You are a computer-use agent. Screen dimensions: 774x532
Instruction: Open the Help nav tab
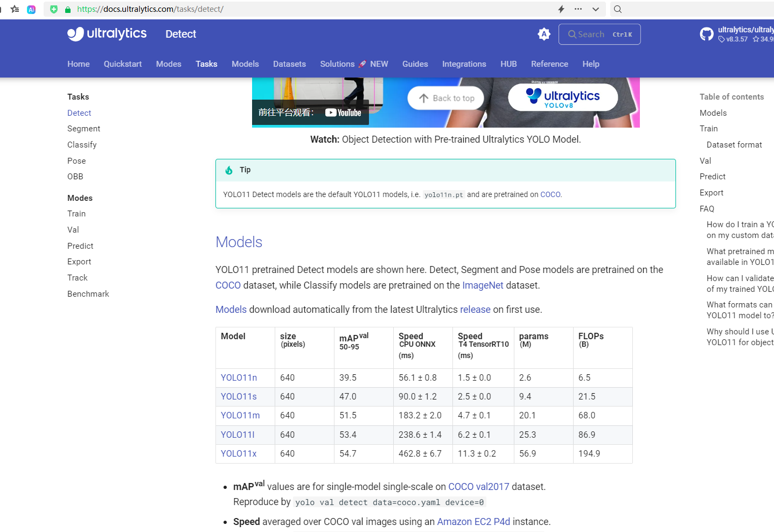point(591,64)
